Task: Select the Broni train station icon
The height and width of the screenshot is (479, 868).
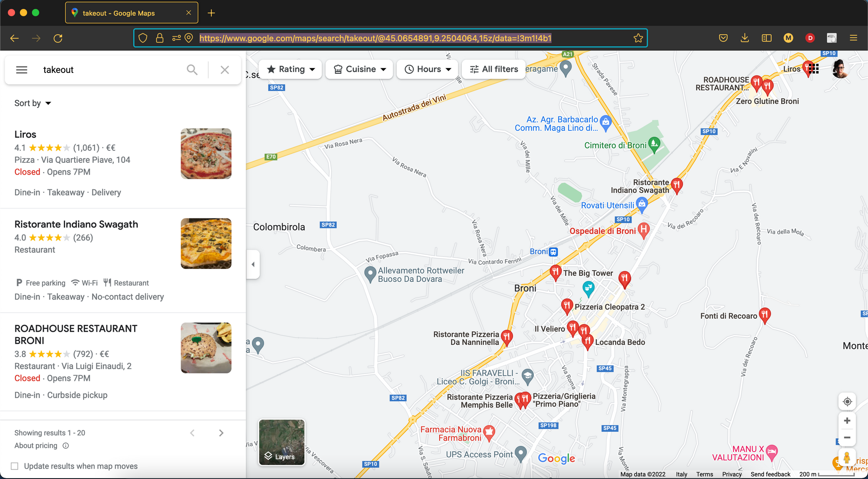Action: pos(553,252)
